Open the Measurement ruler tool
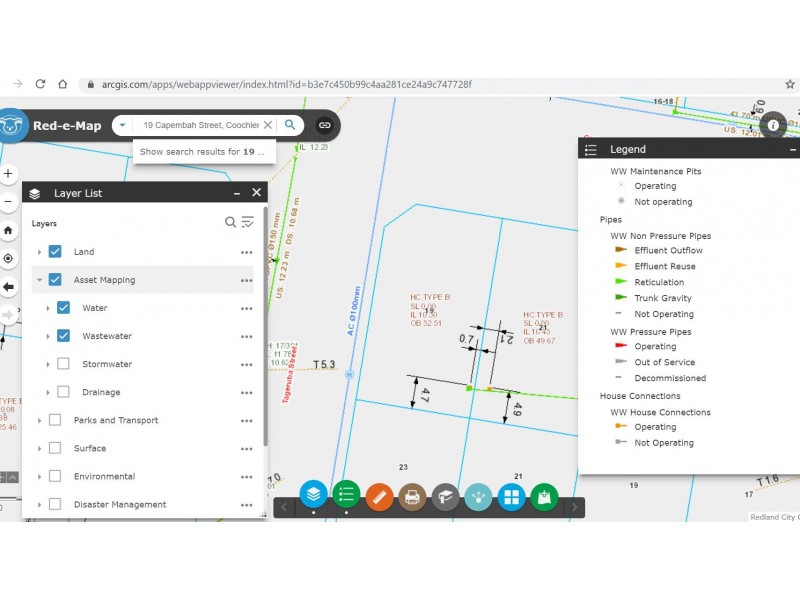 tap(379, 496)
